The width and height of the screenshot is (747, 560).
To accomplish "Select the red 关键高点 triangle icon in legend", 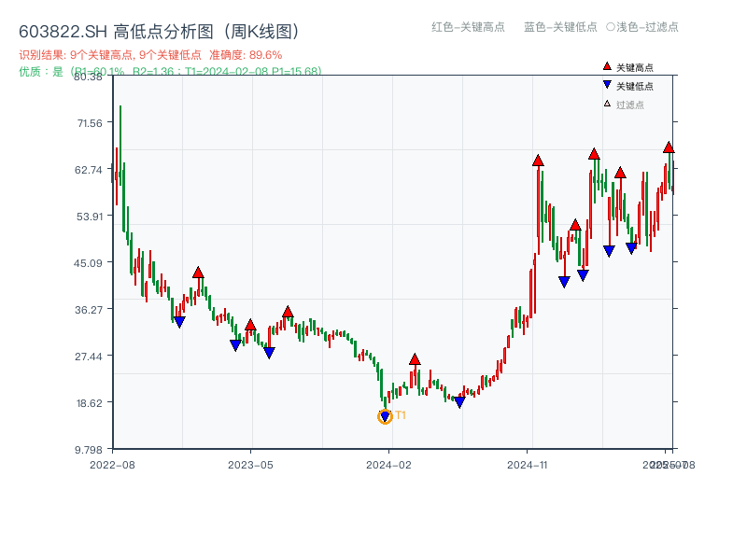I will click(607, 66).
